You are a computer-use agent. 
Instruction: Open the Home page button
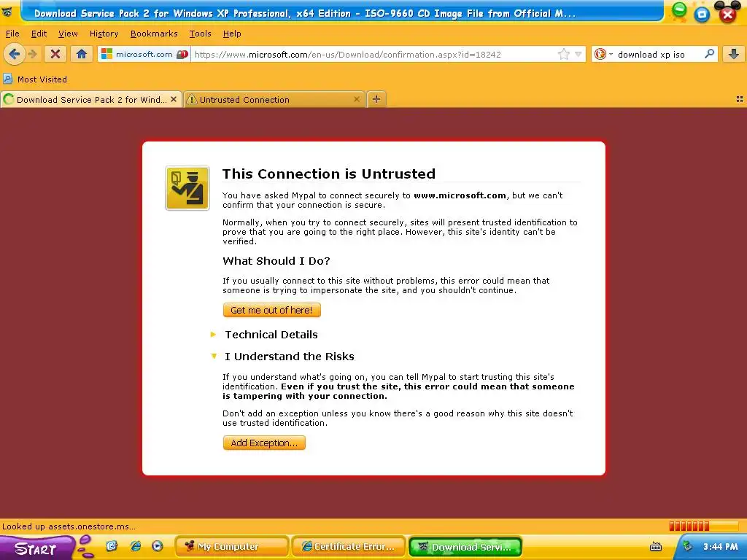pos(82,54)
